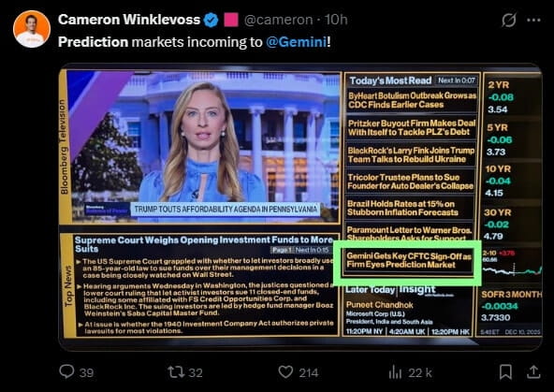The height and width of the screenshot is (392, 554).
Task: Click the 39 replies count
Action: click(86, 372)
